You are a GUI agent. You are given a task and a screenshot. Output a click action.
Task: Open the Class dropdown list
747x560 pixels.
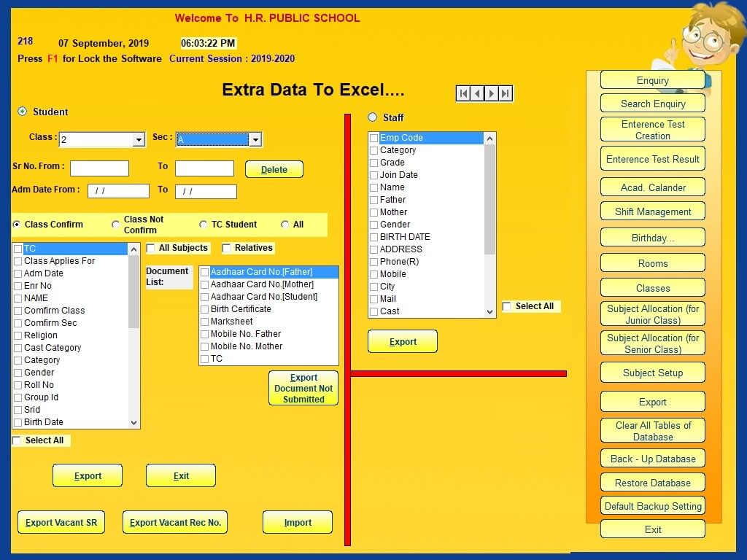[x=139, y=140]
